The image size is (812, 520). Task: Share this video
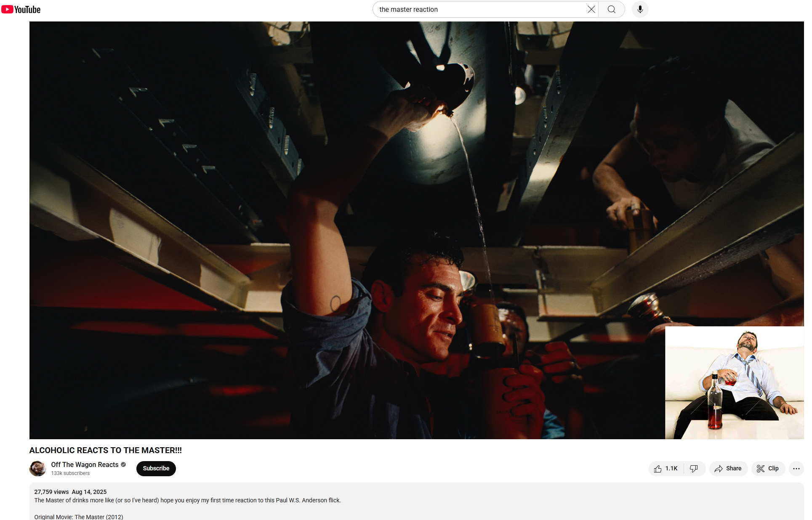728,468
